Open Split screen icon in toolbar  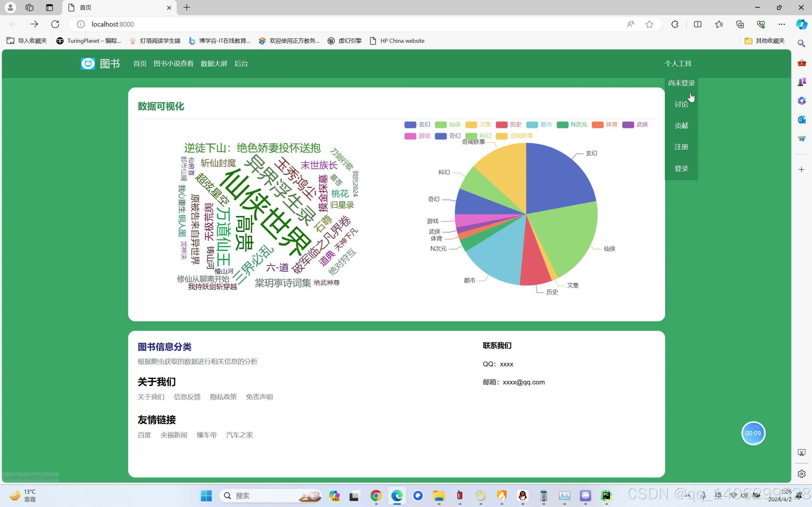pos(697,24)
